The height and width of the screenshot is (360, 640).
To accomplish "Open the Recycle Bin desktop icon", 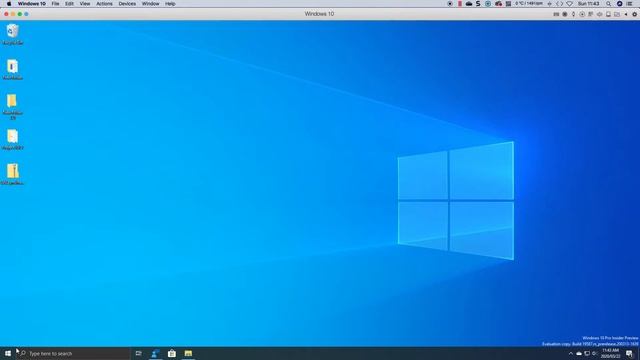I will (x=12, y=34).
